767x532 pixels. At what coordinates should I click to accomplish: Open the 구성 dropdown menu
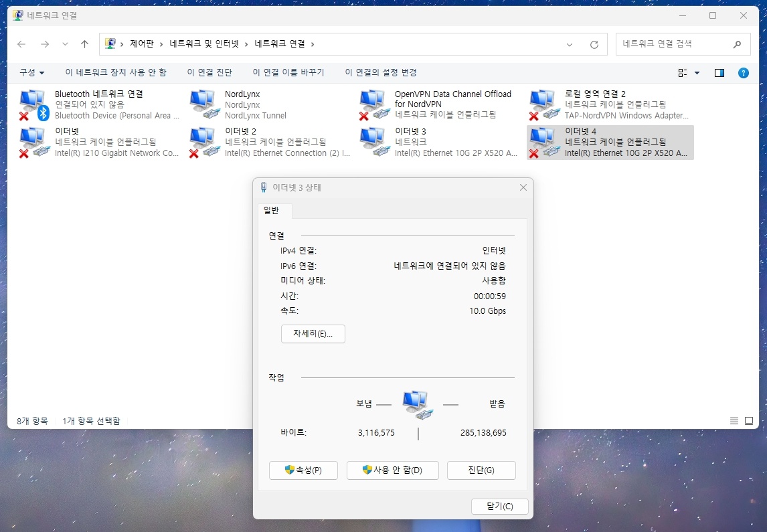[x=32, y=72]
